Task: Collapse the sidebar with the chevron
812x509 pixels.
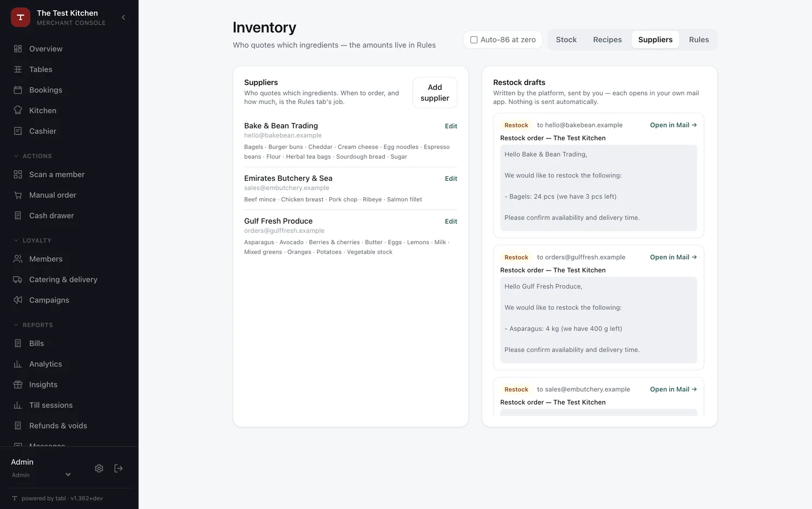Action: coord(123,17)
